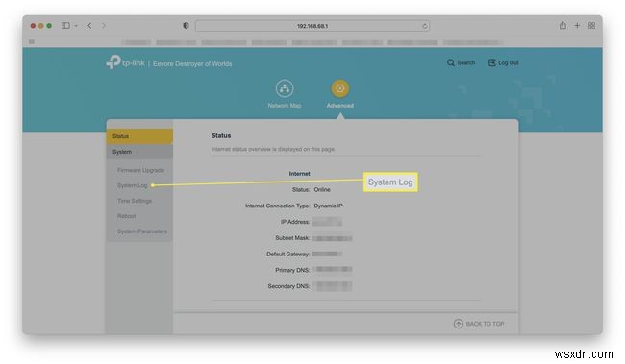Image resolution: width=625 pixels, height=364 pixels.
Task: Open a new tab with the plus icon
Action: [x=577, y=26]
